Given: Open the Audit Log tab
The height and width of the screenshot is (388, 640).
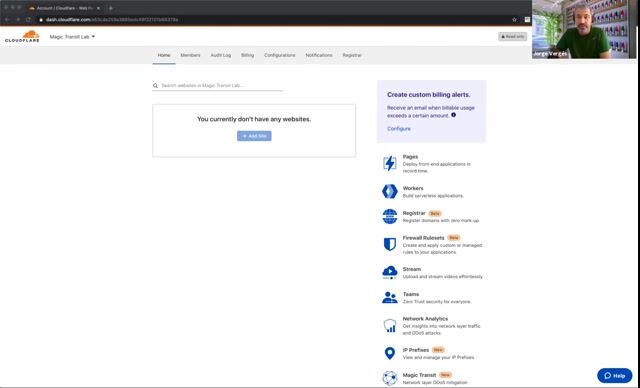Looking at the screenshot, I should point(221,55).
